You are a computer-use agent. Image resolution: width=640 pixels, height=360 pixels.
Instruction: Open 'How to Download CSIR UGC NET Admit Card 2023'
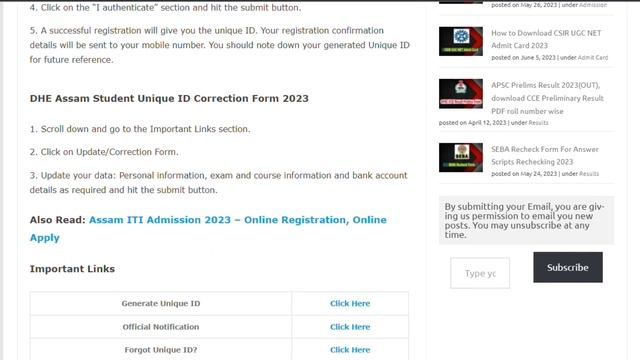point(546,39)
